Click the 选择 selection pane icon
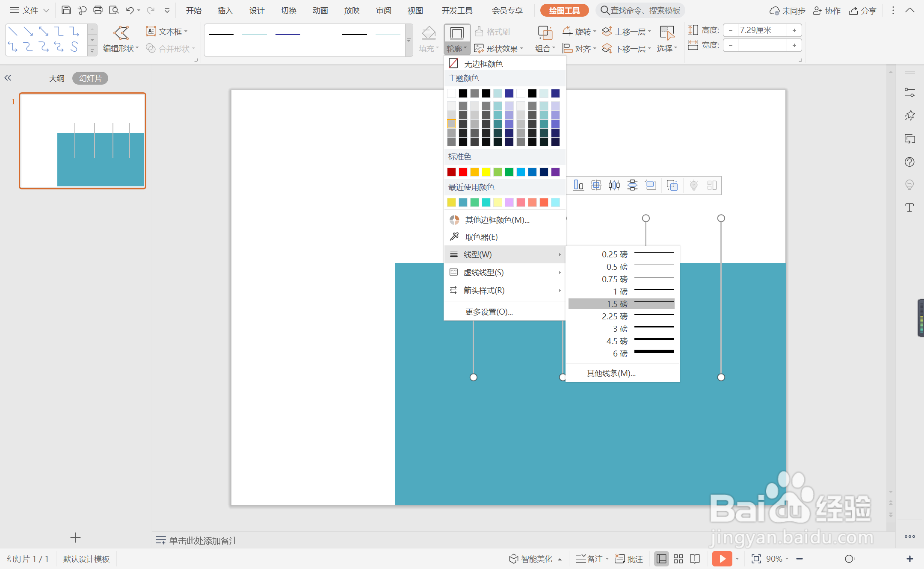 click(666, 33)
